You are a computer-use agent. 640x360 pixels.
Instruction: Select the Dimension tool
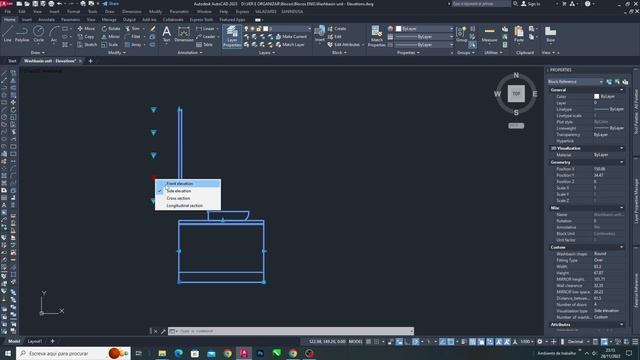[x=184, y=34]
